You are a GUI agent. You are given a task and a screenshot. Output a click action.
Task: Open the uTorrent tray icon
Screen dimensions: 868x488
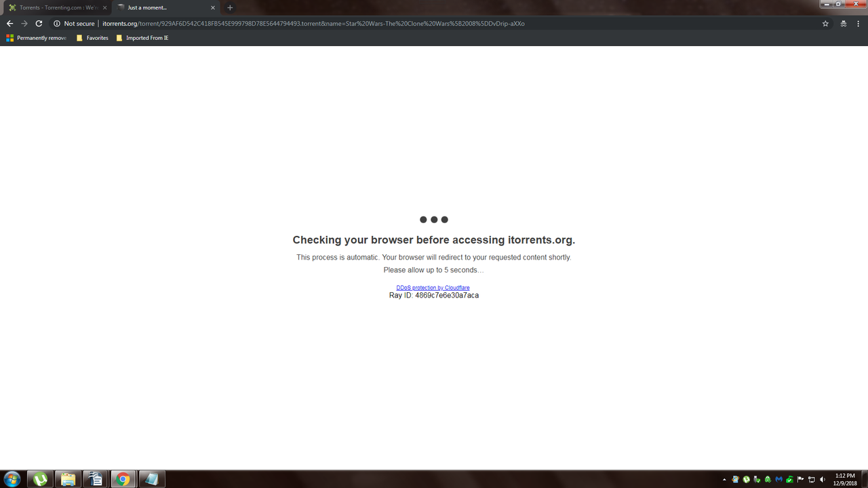pos(746,479)
